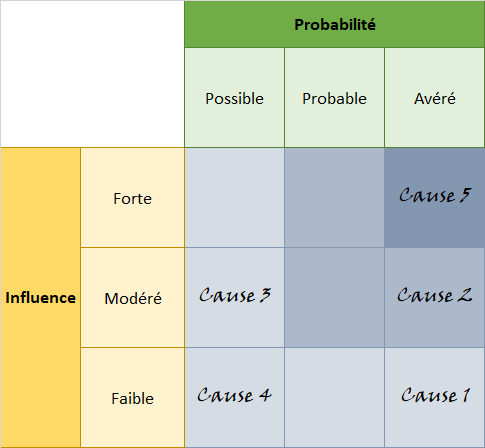Select the Influence row header
Screen dimensions: 485x448
[40, 298]
